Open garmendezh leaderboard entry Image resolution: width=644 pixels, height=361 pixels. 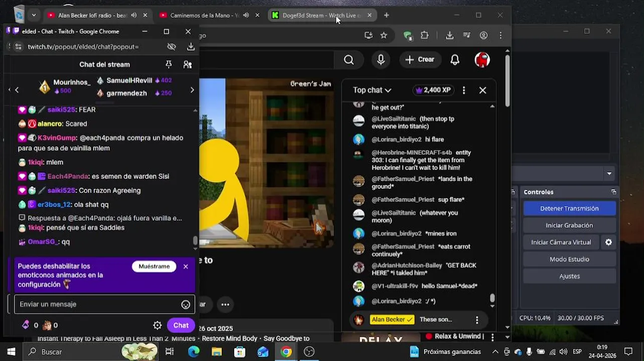click(134, 93)
